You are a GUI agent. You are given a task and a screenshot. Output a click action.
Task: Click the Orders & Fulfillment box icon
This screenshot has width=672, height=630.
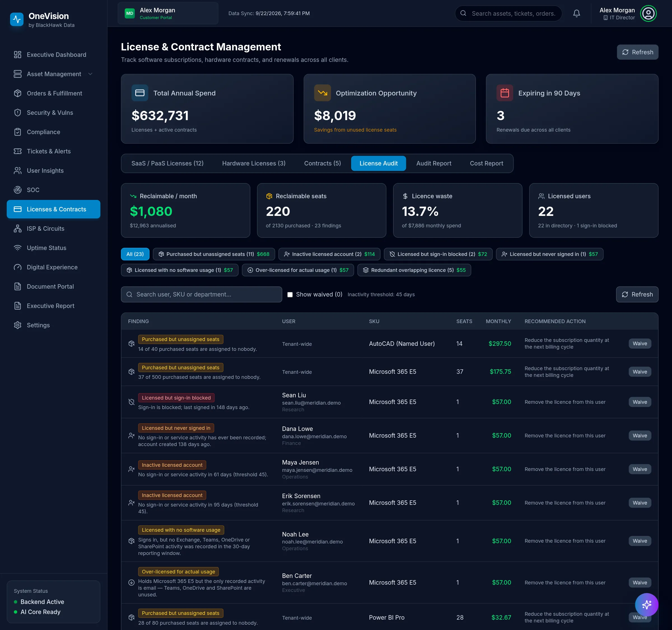(x=18, y=93)
